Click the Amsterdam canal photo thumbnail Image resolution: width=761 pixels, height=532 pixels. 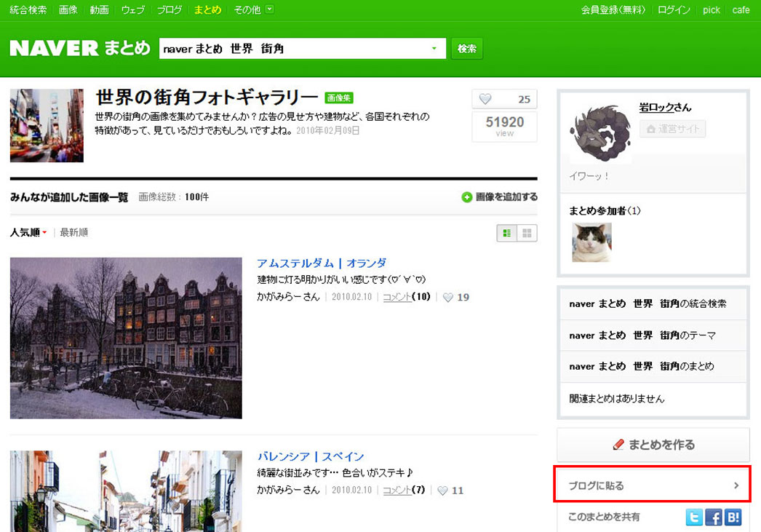126,338
